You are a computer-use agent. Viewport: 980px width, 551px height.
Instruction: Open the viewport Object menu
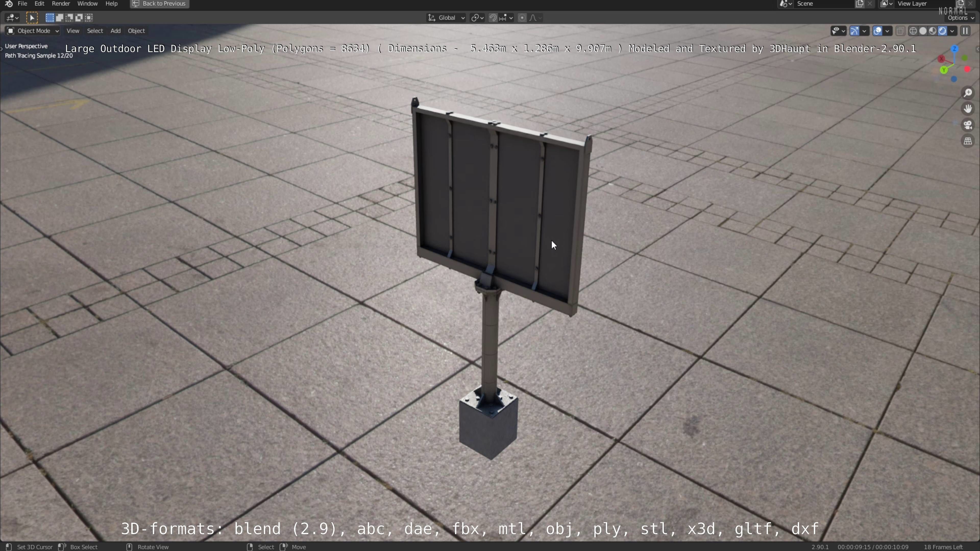pyautogui.click(x=136, y=31)
